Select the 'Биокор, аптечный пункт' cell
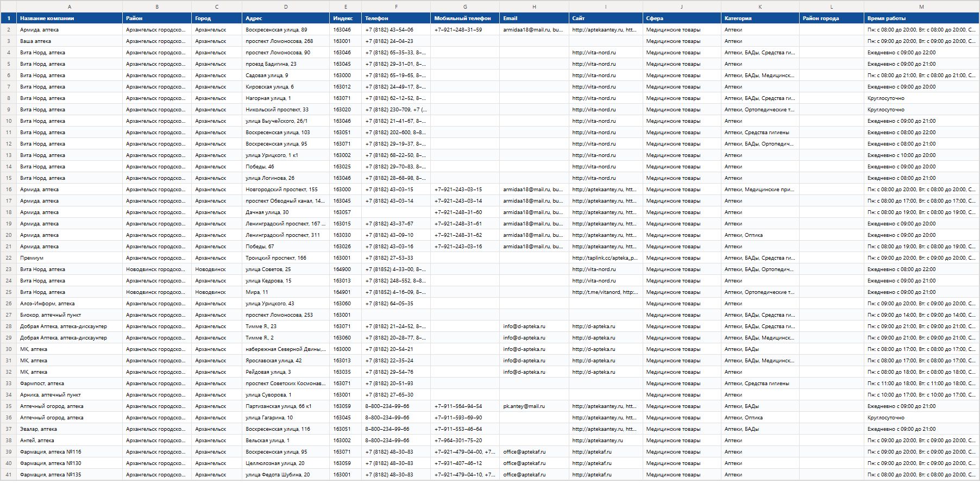Screen dimensions: 980x490 (x=70, y=315)
